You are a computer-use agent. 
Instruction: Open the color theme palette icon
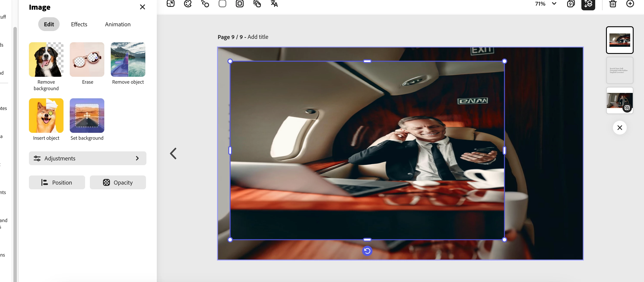(x=187, y=3)
